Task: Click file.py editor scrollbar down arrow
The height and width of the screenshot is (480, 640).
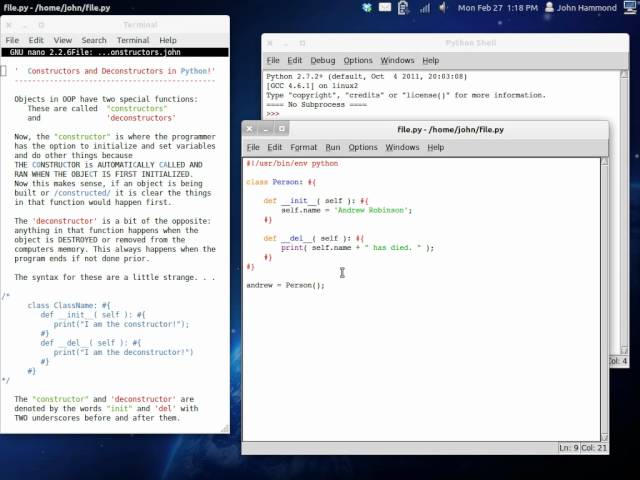Action: pyautogui.click(x=604, y=438)
